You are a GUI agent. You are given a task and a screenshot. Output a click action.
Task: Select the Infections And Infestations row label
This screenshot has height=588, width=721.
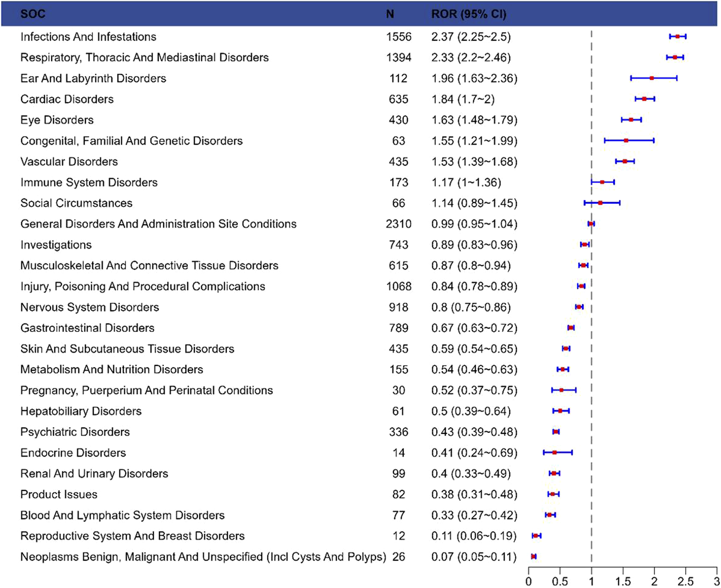coord(88,37)
